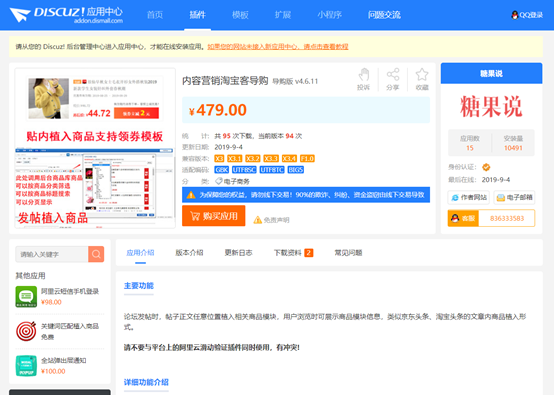Click the warning icon beside 免责声明
Screen dimensions: 555x396
point(258,220)
